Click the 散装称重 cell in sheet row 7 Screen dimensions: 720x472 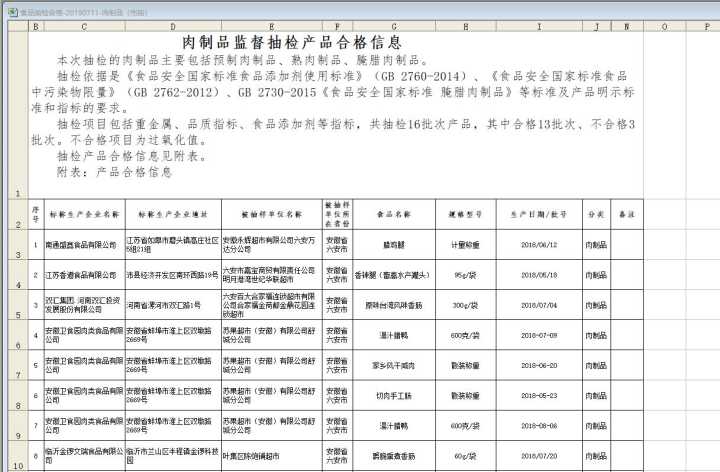(466, 365)
